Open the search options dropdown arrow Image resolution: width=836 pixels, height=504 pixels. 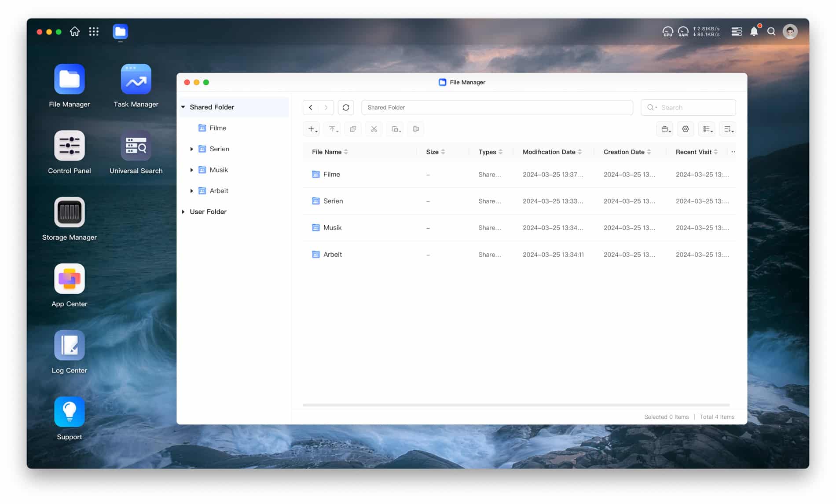(x=656, y=107)
